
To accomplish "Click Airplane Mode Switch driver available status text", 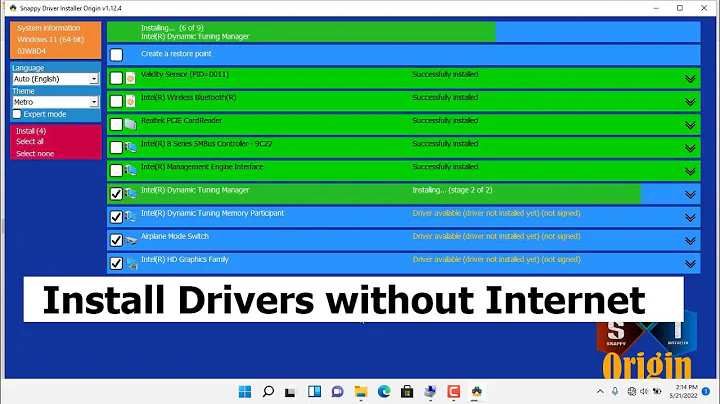I will 496,236.
